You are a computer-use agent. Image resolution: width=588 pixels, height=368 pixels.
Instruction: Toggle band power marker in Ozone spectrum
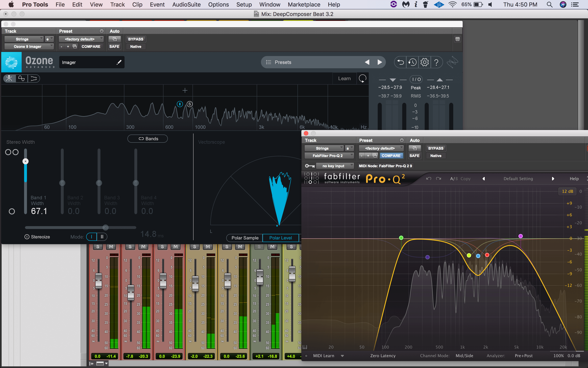(180, 104)
